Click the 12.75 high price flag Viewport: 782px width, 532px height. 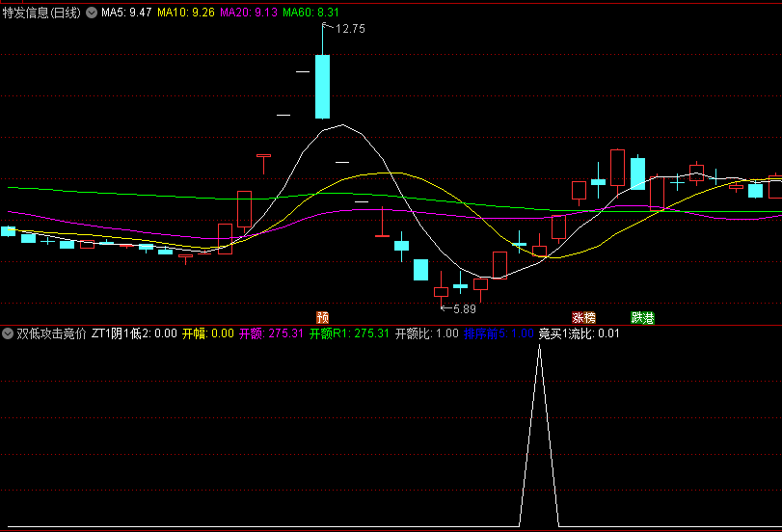pyautogui.click(x=349, y=29)
